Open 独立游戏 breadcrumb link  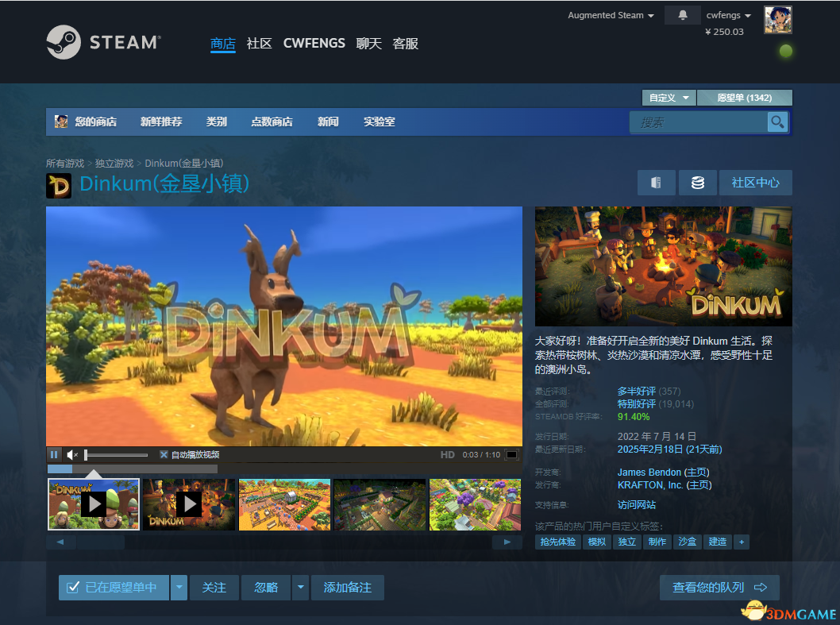tap(114, 163)
